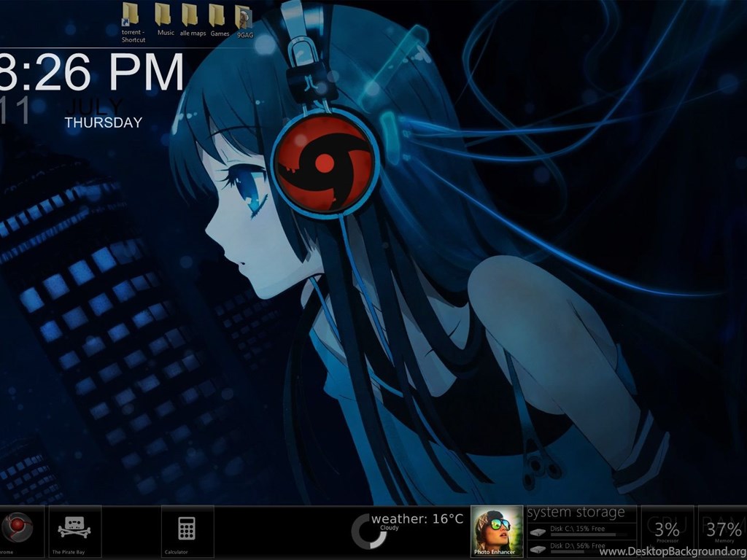The height and width of the screenshot is (560, 747).
Task: Click the 3% Processor usage widget
Action: coord(667,531)
